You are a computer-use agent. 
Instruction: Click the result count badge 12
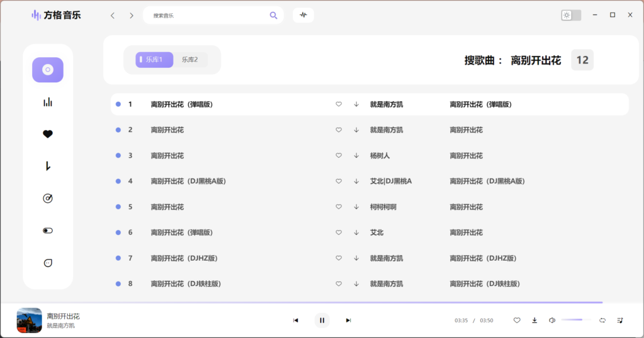click(x=582, y=60)
